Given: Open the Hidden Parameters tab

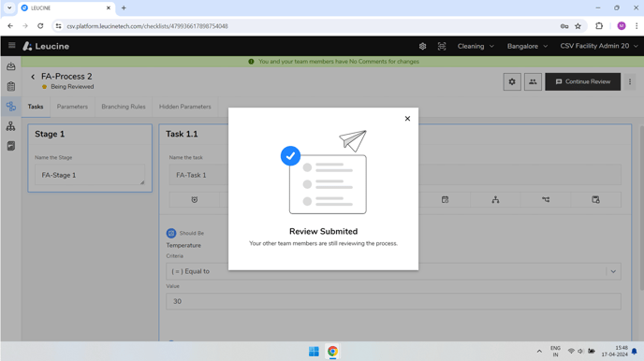Looking at the screenshot, I should [184, 107].
